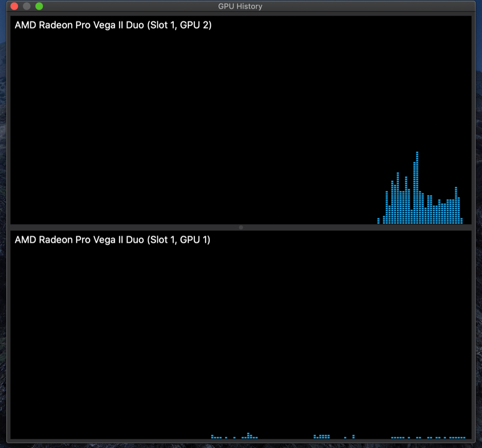
Task: Click the gray minimize button in title bar
Action: pyautogui.click(x=27, y=6)
